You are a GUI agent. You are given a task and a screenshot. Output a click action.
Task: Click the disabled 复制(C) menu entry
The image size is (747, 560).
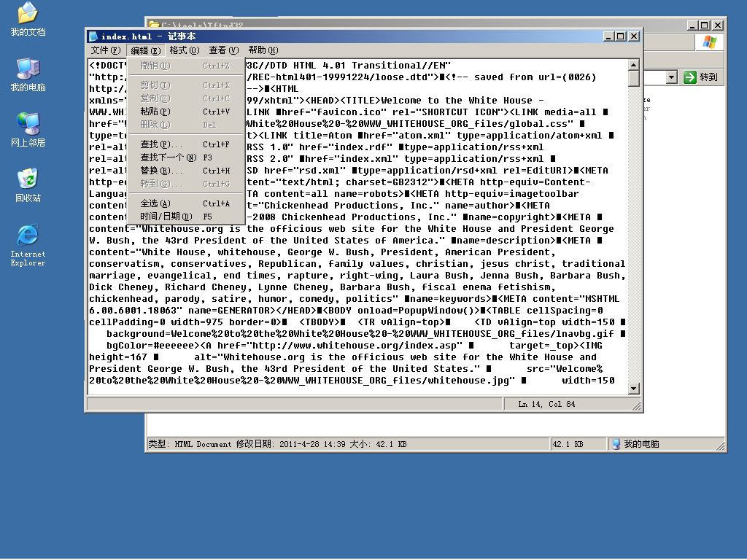pos(186,98)
